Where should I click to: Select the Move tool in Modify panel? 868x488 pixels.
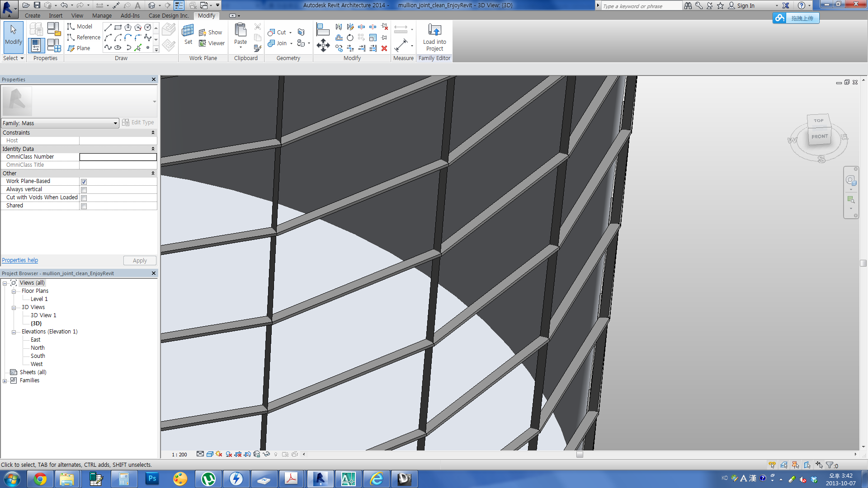[323, 45]
